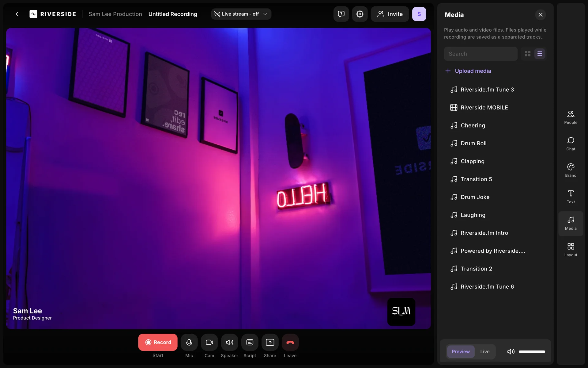The image size is (588, 368).
Task: Open the Layout panel icon
Action: coord(571,249)
